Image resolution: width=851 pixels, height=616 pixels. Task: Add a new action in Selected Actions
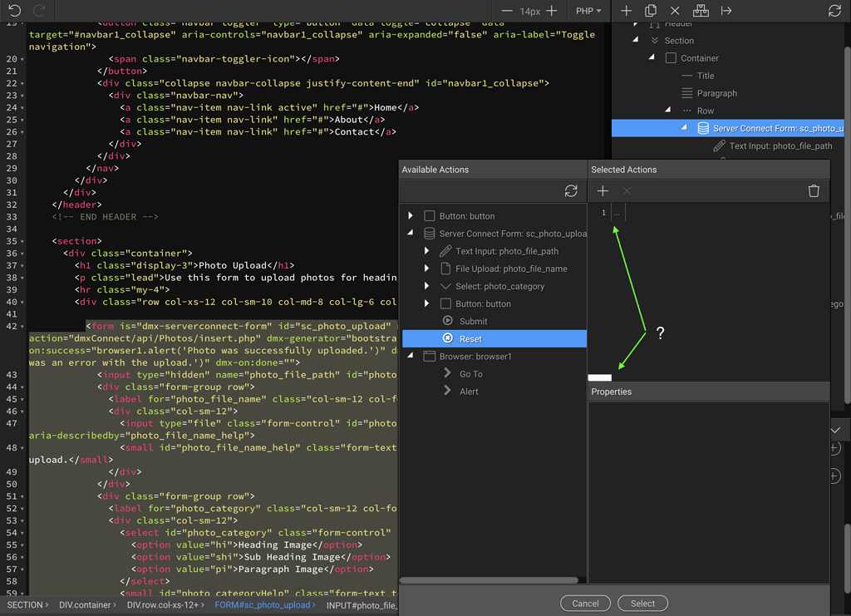603,191
